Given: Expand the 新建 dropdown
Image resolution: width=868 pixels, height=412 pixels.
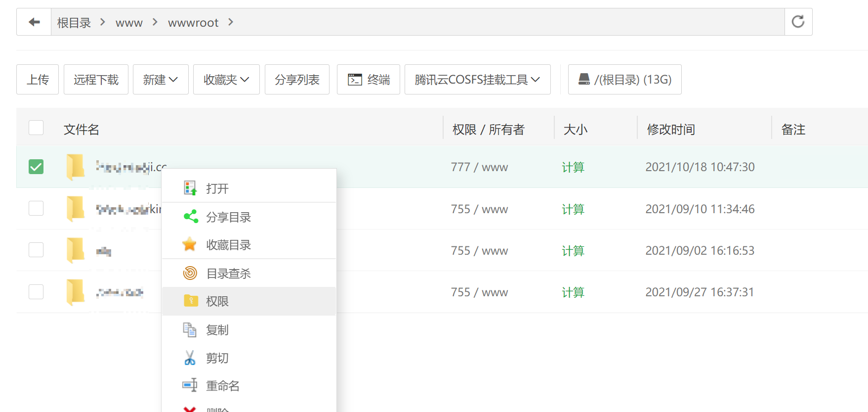Looking at the screenshot, I should pyautogui.click(x=161, y=79).
